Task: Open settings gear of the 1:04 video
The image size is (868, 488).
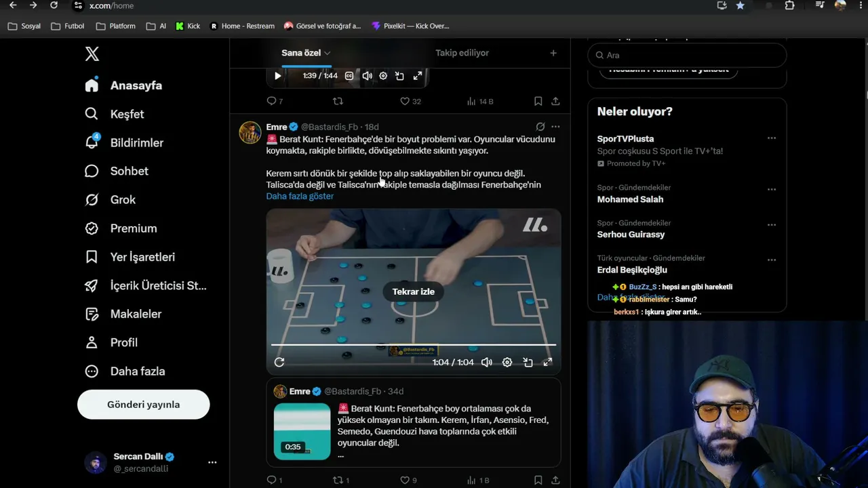Action: click(x=507, y=362)
